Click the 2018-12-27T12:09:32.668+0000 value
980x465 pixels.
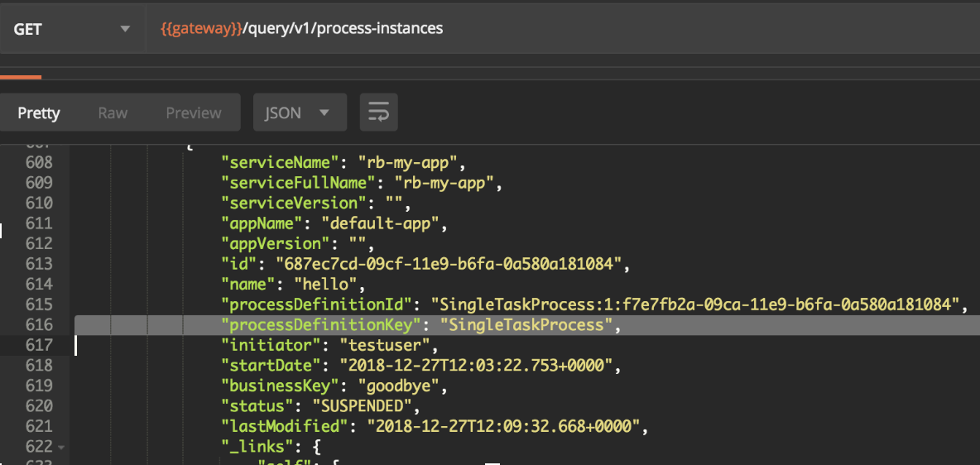503,426
